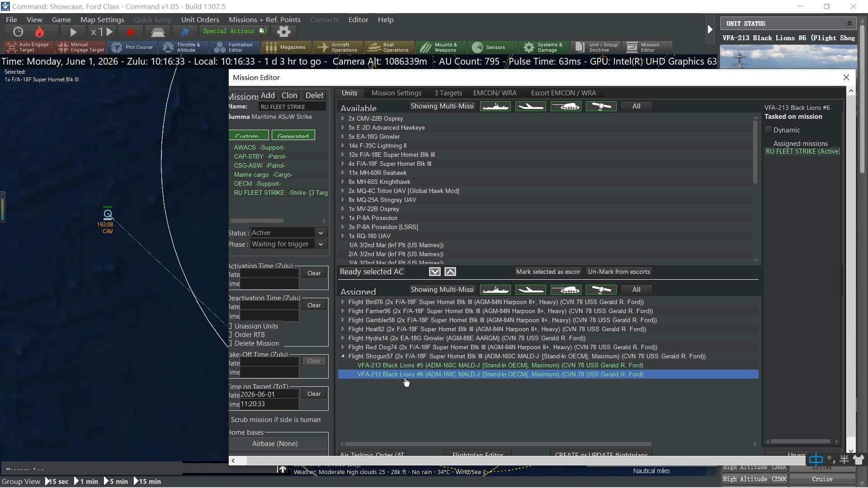The image size is (868, 488).
Task: Expand Flight Bird76 in Assigned
Action: [343, 302]
